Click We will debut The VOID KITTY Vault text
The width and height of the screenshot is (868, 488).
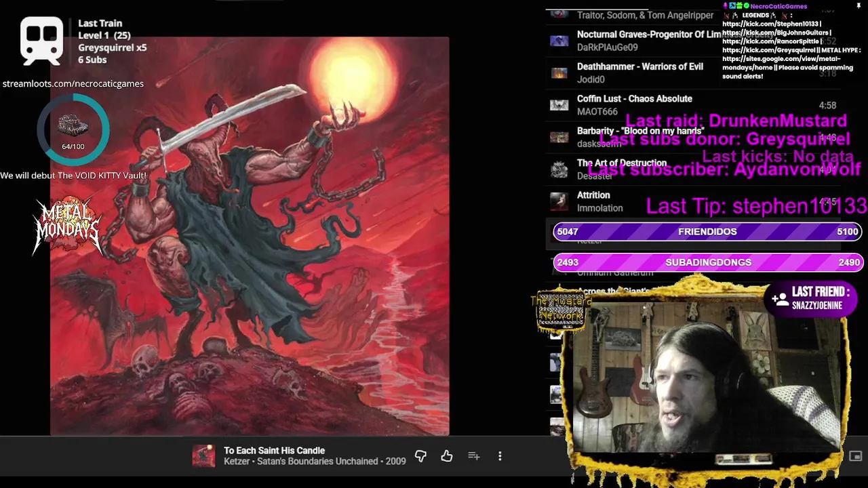point(73,175)
